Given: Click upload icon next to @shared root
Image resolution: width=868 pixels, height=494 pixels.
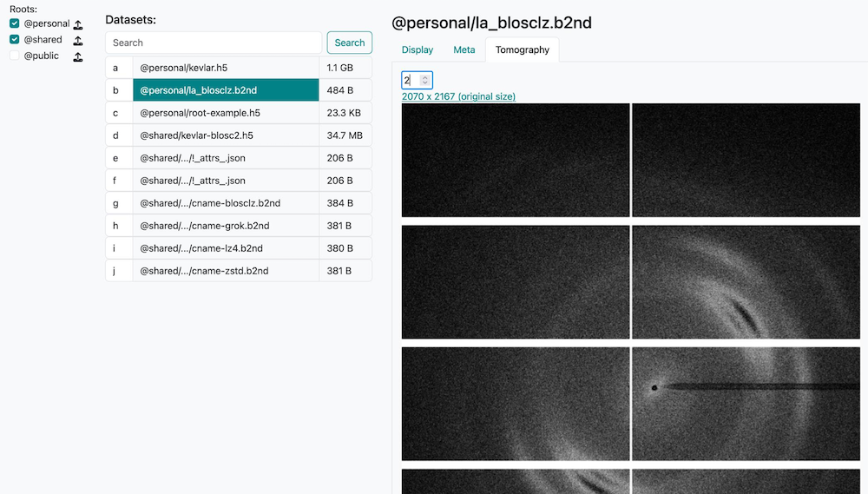Looking at the screenshot, I should coord(78,41).
